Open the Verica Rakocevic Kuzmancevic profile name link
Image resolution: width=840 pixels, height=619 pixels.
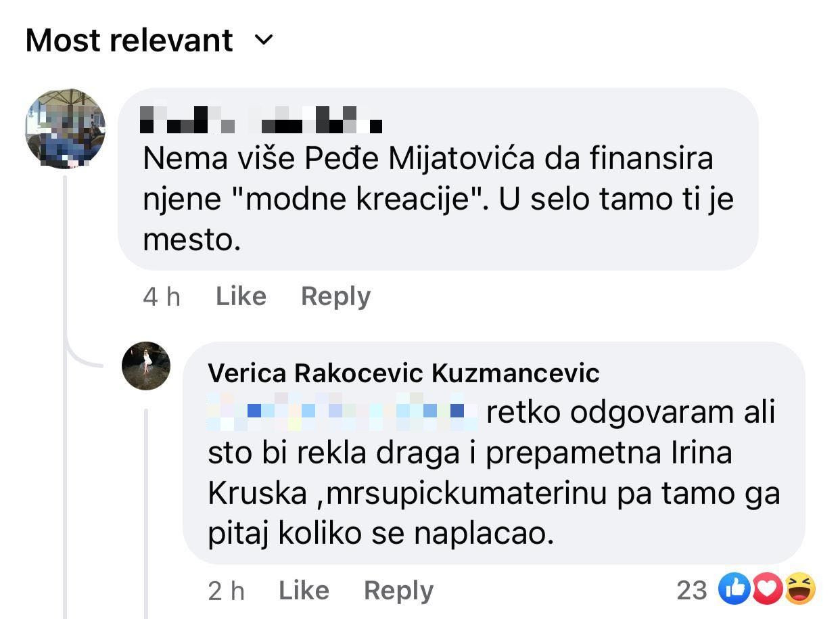tap(403, 373)
